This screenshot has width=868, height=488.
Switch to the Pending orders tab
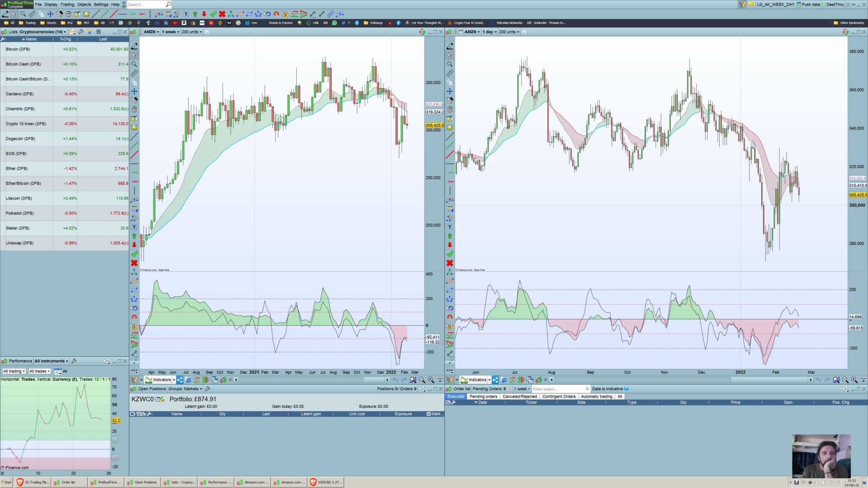click(483, 396)
